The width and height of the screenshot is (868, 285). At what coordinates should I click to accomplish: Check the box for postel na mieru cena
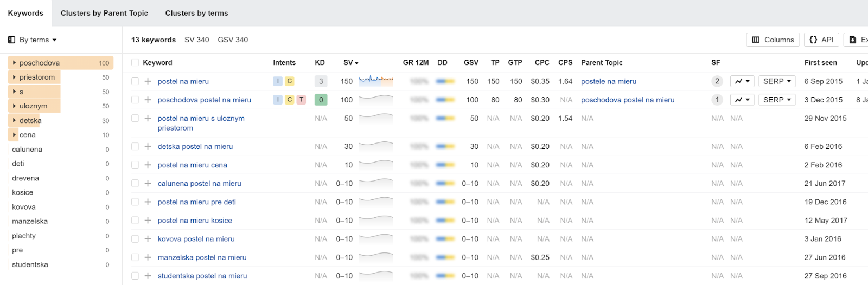[135, 165]
